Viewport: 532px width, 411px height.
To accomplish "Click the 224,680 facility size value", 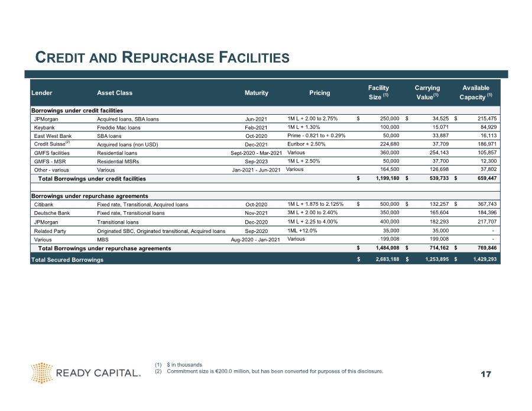I will (x=390, y=144).
